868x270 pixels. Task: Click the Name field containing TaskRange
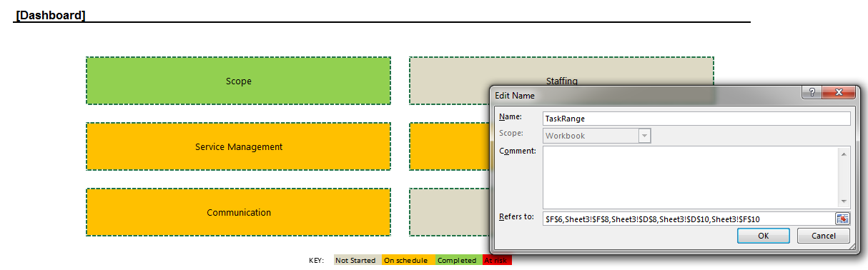696,119
